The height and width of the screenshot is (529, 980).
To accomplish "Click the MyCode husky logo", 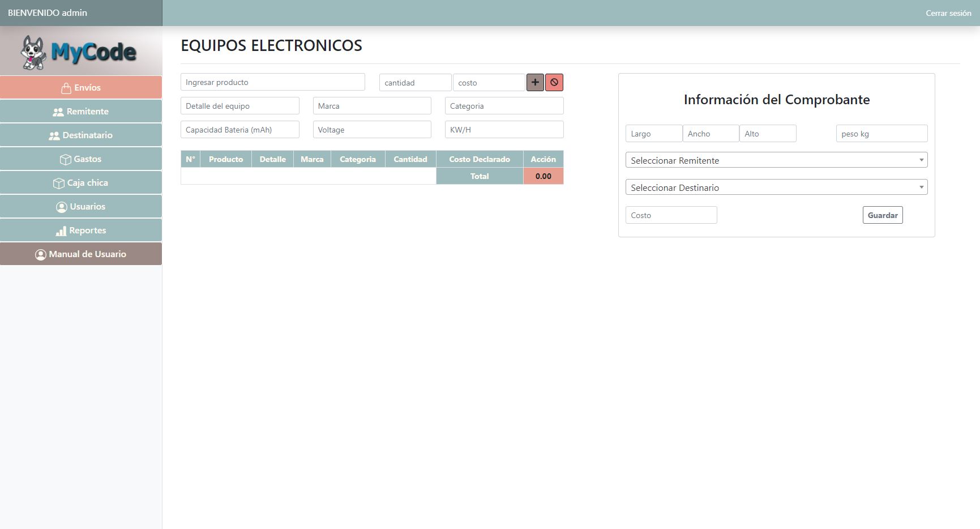I will [79, 52].
